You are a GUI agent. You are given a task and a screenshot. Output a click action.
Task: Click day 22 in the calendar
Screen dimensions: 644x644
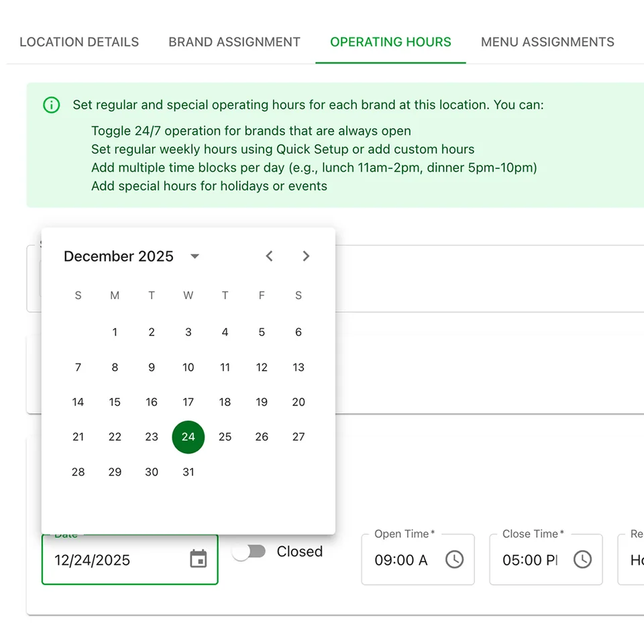pyautogui.click(x=115, y=437)
